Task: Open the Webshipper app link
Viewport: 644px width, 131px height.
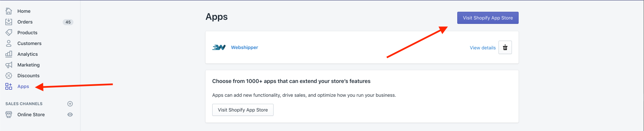Action: pos(244,47)
